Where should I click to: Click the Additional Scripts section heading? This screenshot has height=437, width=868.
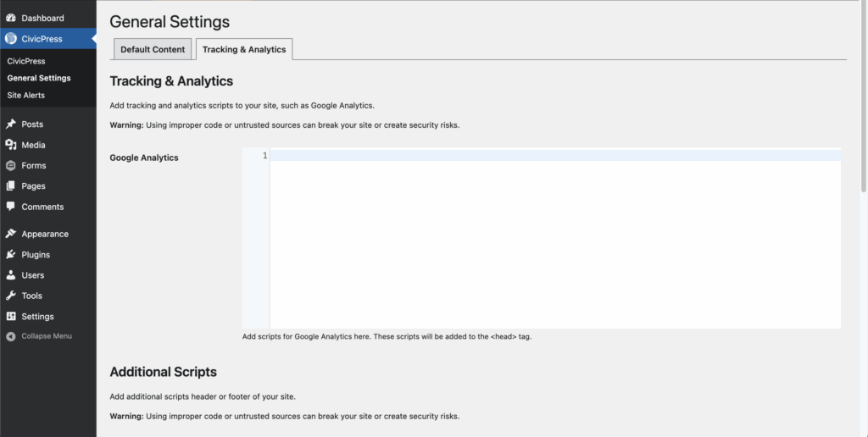click(x=164, y=372)
